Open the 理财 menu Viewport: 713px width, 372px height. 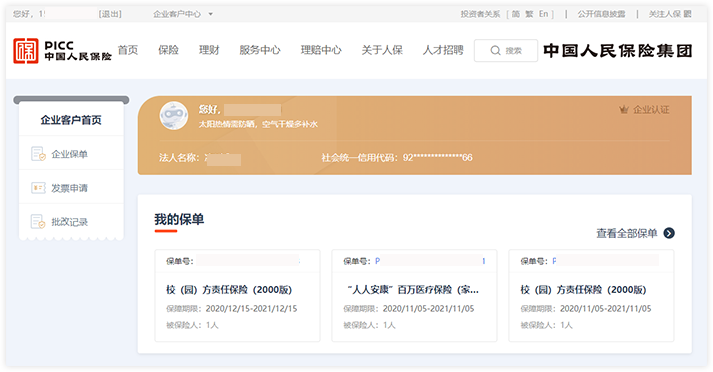[209, 50]
